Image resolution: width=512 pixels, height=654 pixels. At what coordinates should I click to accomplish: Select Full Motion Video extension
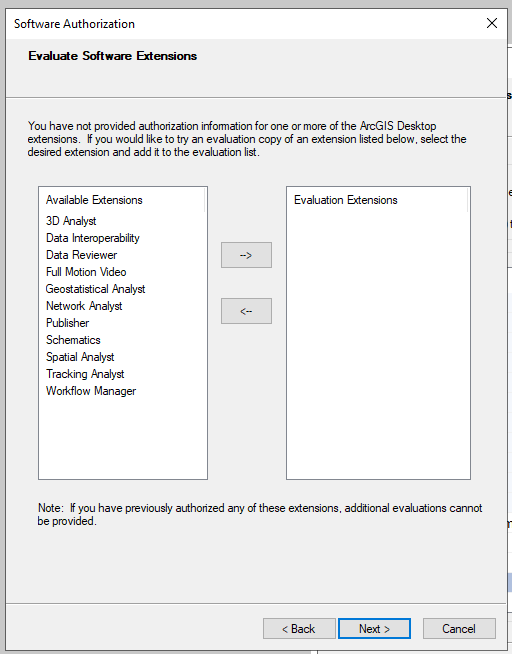pos(86,272)
